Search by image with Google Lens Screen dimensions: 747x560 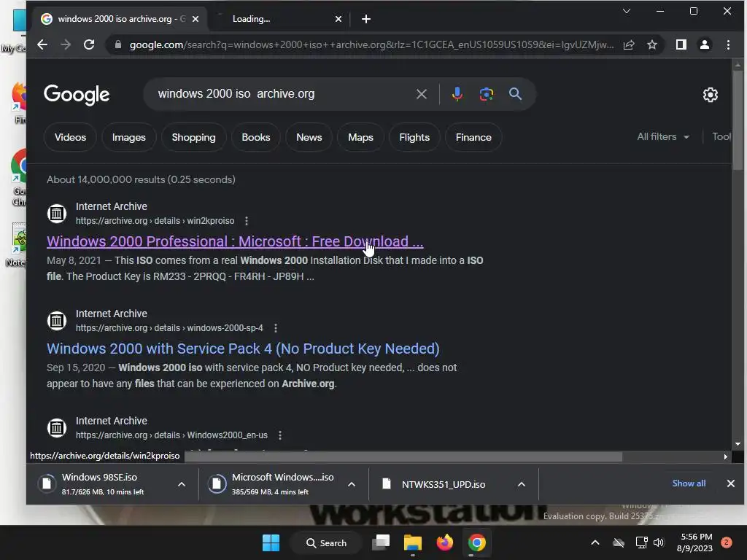(x=486, y=94)
